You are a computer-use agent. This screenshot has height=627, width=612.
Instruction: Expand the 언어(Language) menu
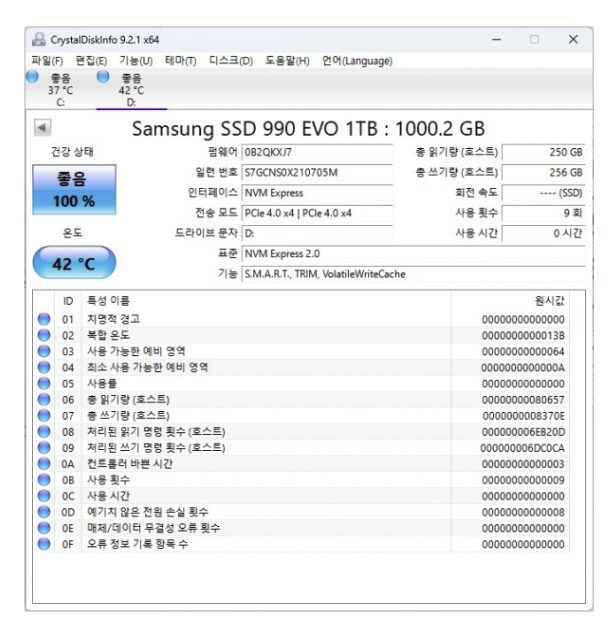(357, 61)
